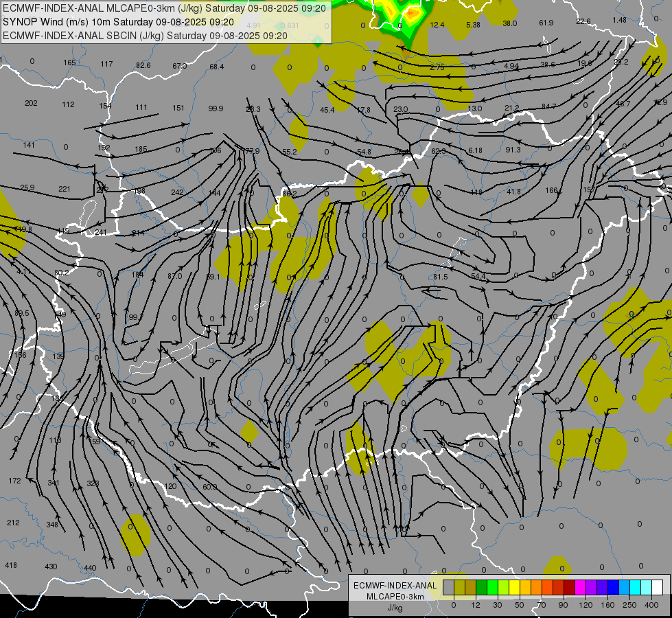
Task: Click the MLCAPE0-3km title line at top
Action: point(164,8)
